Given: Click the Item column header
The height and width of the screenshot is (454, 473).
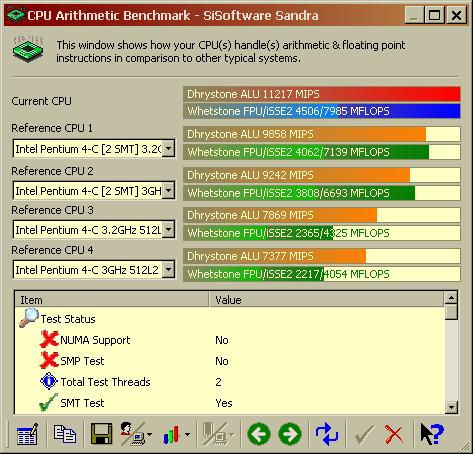Looking at the screenshot, I should pyautogui.click(x=112, y=300).
